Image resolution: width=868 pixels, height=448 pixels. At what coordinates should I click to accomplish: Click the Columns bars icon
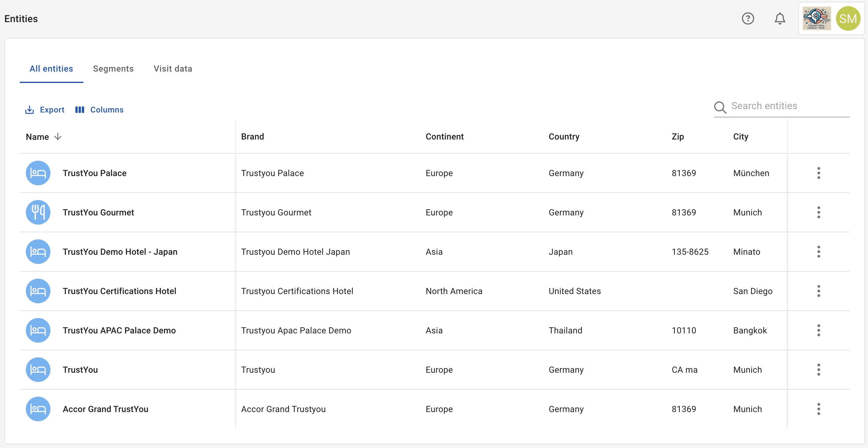point(80,110)
